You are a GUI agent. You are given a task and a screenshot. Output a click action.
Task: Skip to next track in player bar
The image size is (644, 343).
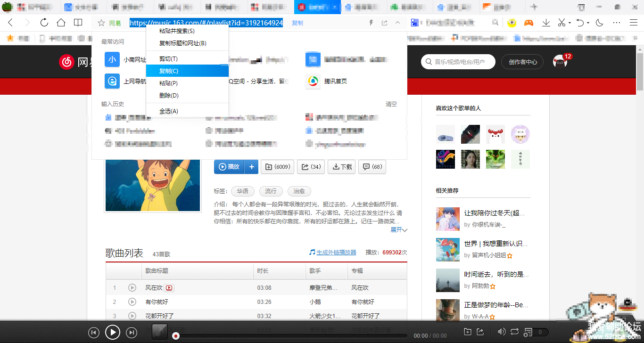(x=132, y=333)
